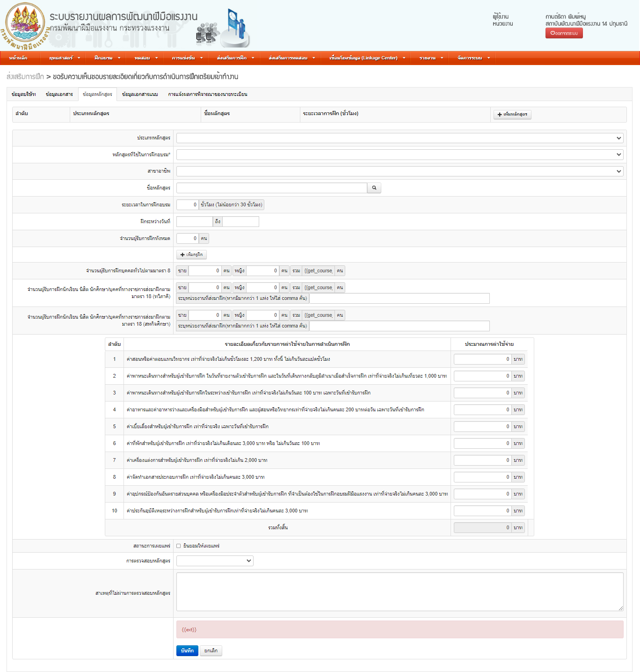Switch to the ข้อมูลเอกสารแนบ tab
Image resolution: width=640 pixels, height=672 pixels.
pos(140,94)
